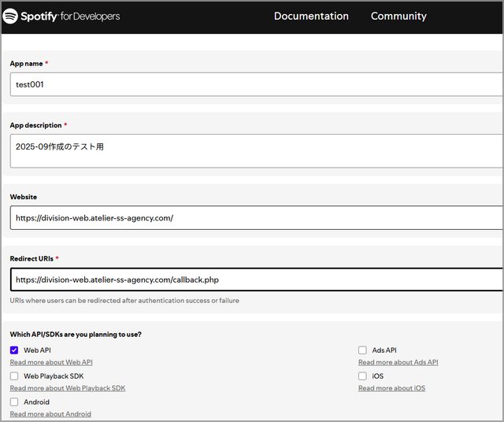Click the Website field label
Image resolution: width=504 pixels, height=422 pixels.
[24, 197]
